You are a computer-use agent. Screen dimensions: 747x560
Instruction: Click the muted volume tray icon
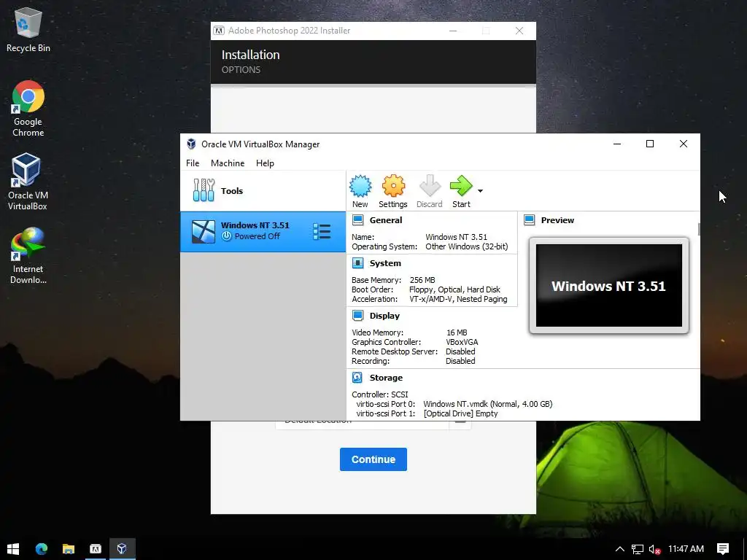point(654,549)
